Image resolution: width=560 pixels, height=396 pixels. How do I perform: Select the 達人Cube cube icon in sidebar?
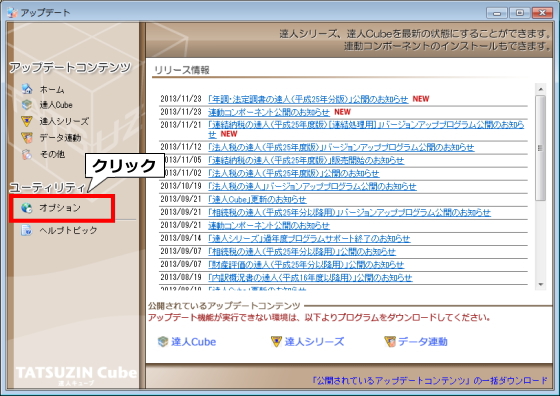tap(27, 105)
